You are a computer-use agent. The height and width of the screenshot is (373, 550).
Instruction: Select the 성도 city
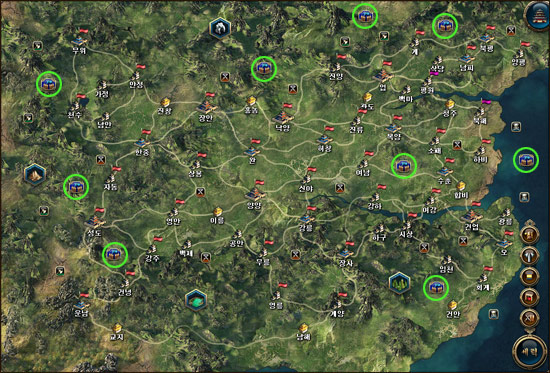(94, 222)
